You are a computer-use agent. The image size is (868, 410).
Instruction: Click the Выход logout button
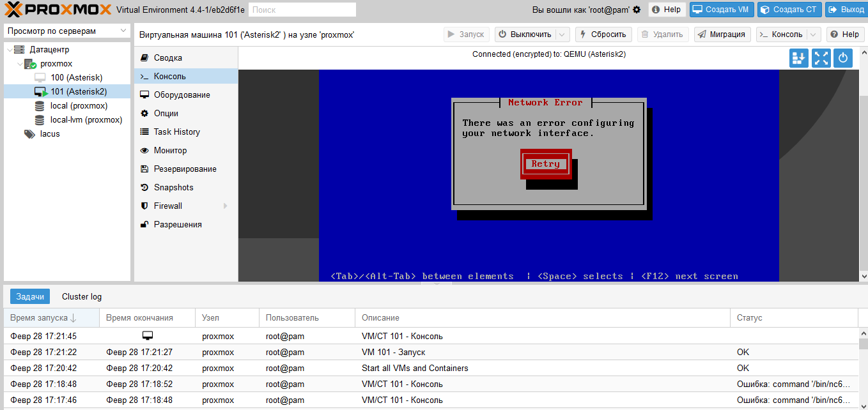[846, 10]
